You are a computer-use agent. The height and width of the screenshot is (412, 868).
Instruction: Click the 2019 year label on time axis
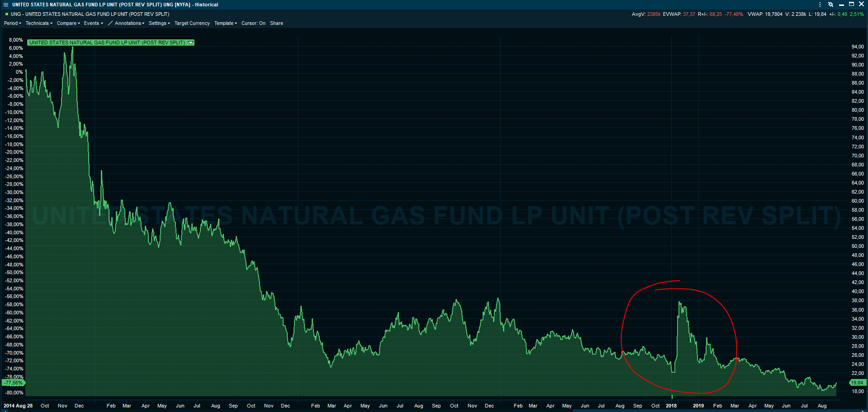coord(698,406)
